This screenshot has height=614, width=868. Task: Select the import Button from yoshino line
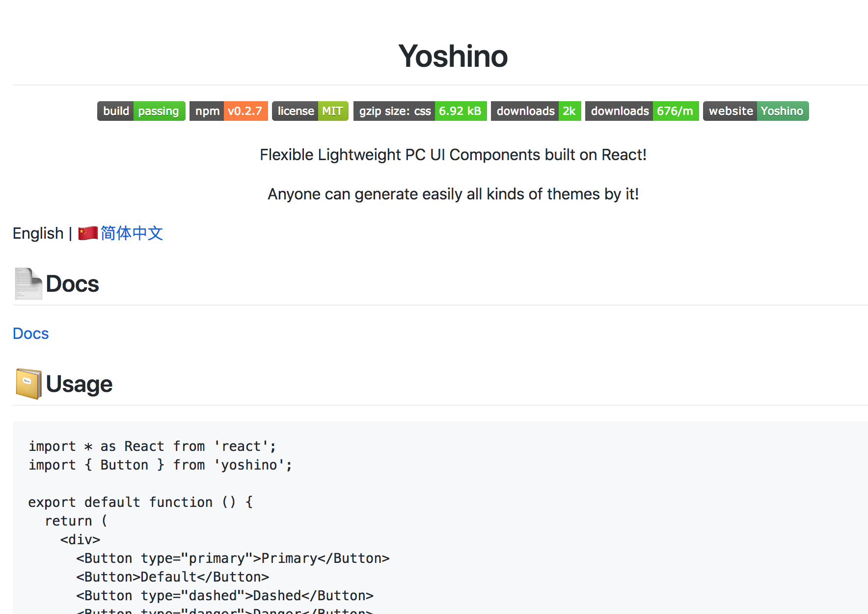(160, 465)
